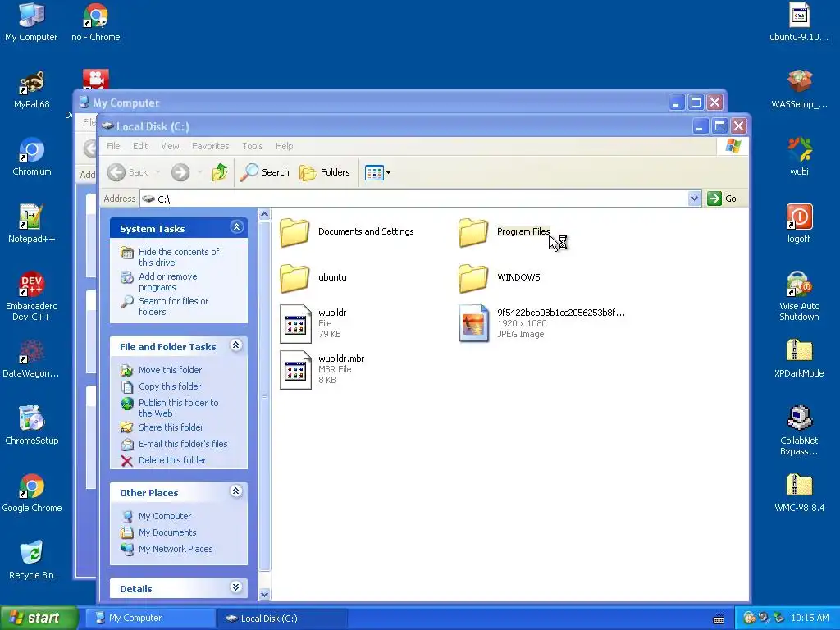The height and width of the screenshot is (630, 840).
Task: Select the WINDOWS folder icon
Action: click(x=473, y=278)
